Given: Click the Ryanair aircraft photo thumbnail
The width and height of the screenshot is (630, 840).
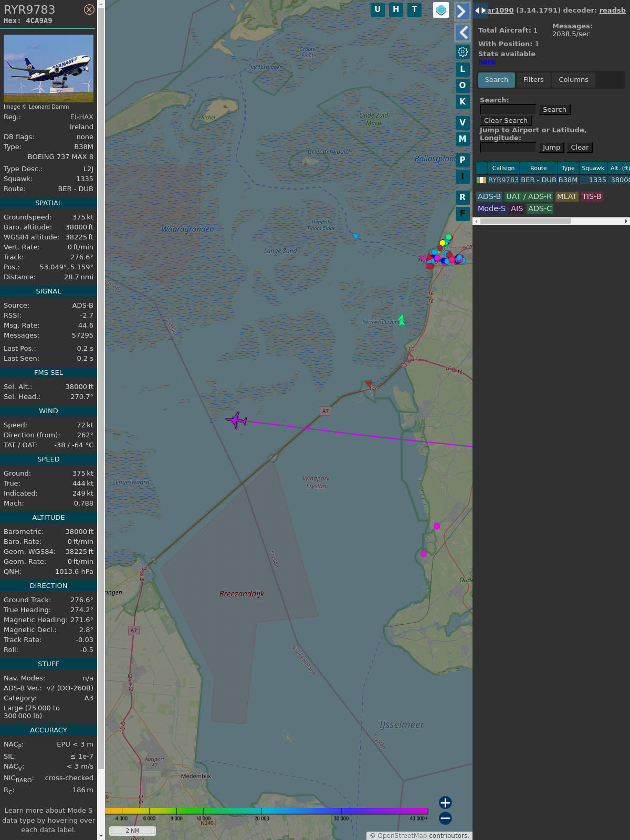Looking at the screenshot, I should pyautogui.click(x=48, y=68).
